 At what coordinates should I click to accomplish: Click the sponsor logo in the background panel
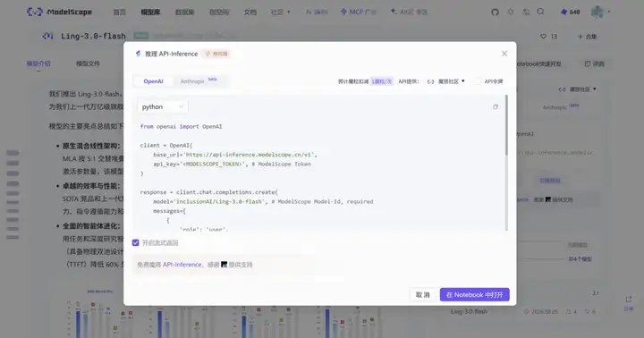[x=548, y=199]
